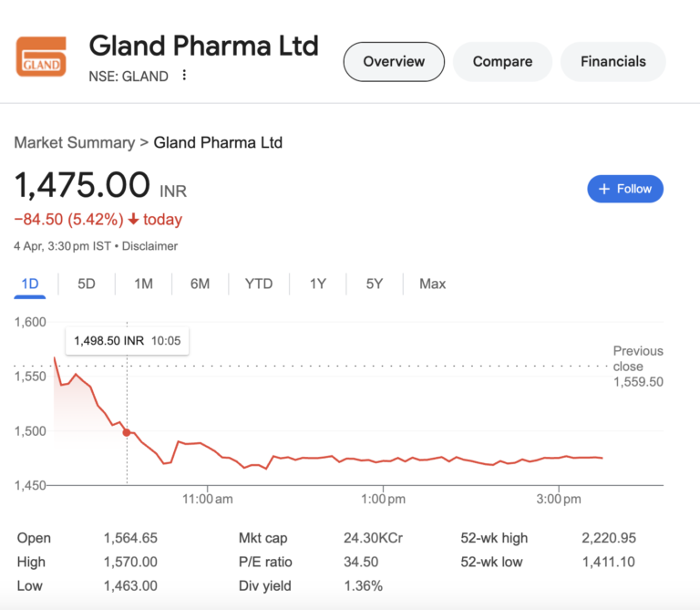Image resolution: width=700 pixels, height=610 pixels.
Task: Show the Max time range chart
Action: click(432, 284)
